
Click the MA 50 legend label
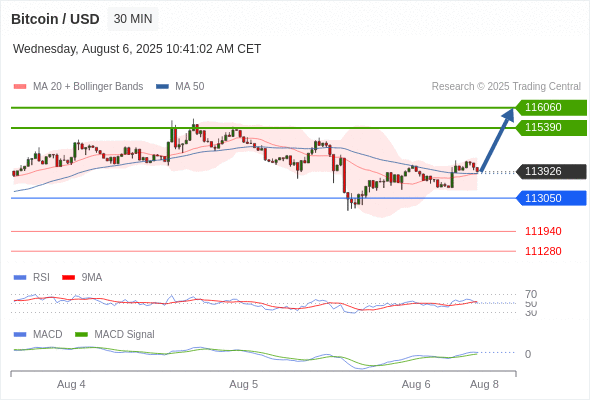[190, 87]
